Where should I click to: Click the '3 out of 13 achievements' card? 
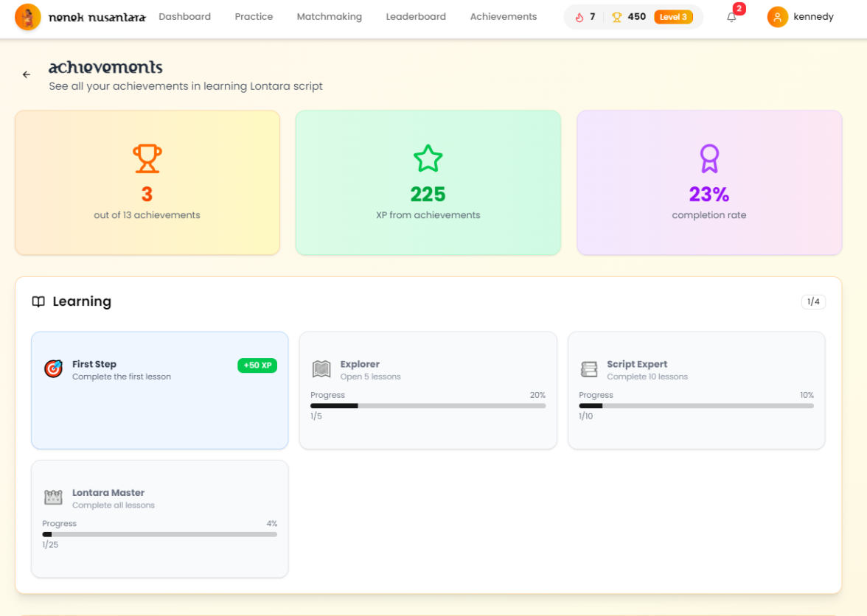(147, 183)
